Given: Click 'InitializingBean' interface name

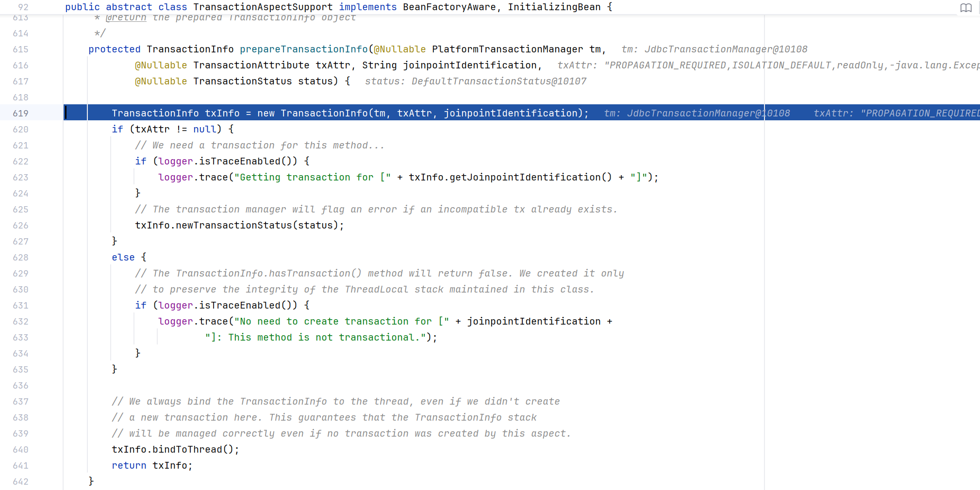Looking at the screenshot, I should click(554, 7).
